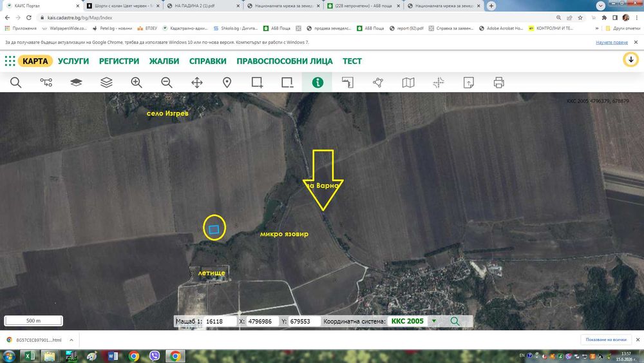Show more bookmarks with double chevron
644x363 pixels.
[x=596, y=28]
